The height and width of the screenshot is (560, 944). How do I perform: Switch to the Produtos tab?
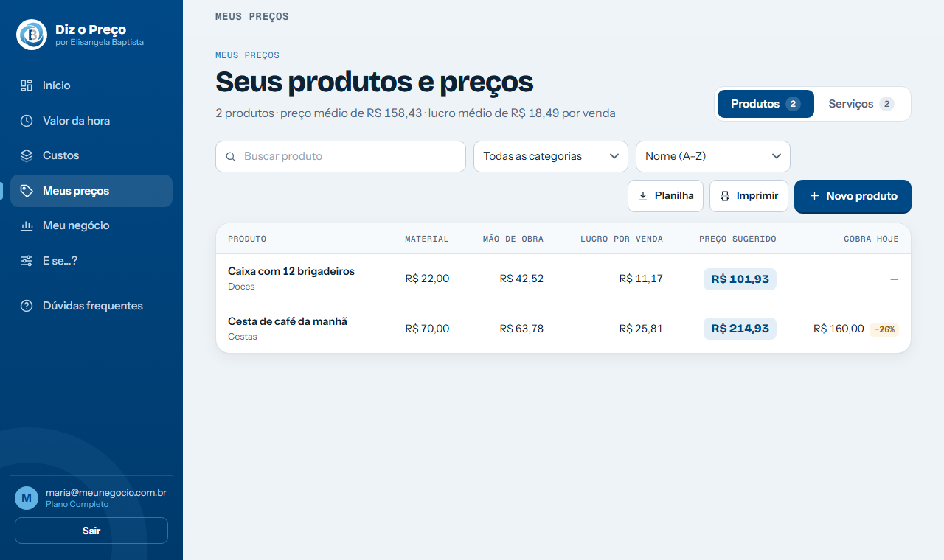[x=766, y=104]
